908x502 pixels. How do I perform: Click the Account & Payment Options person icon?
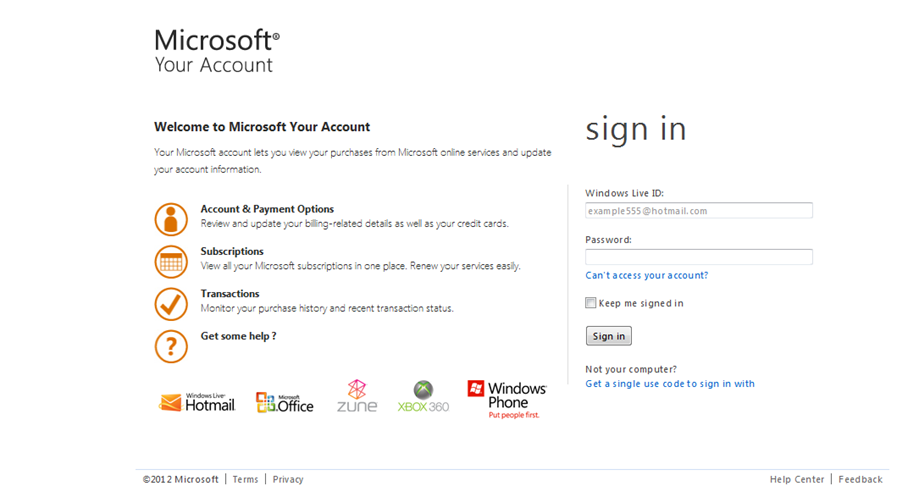[x=171, y=219]
